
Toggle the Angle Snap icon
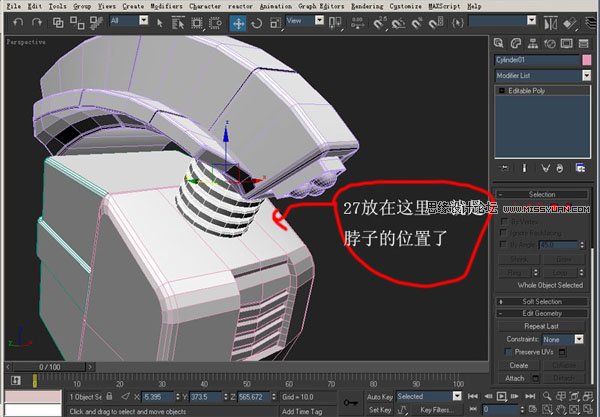(x=398, y=23)
